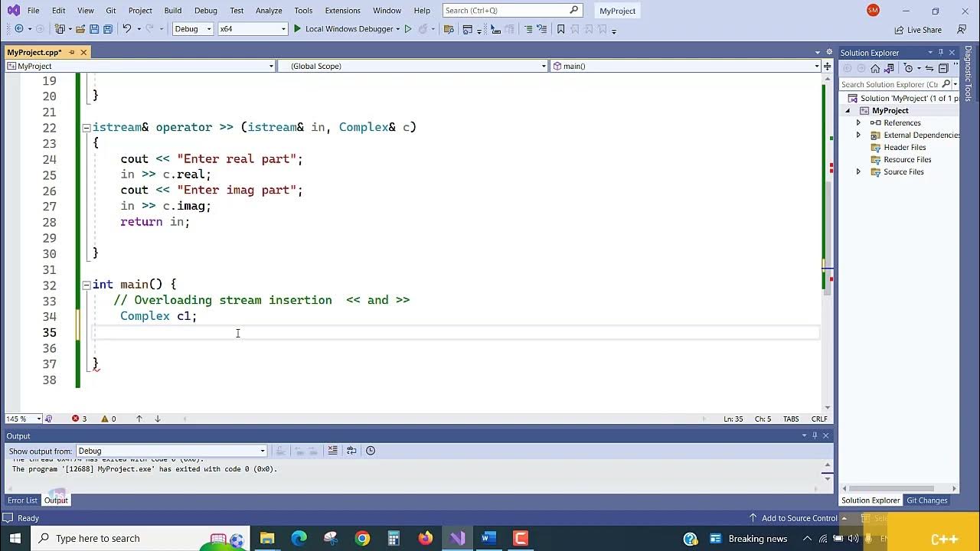The height and width of the screenshot is (551, 980).
Task: Expand the Source Files folder node
Action: [858, 171]
